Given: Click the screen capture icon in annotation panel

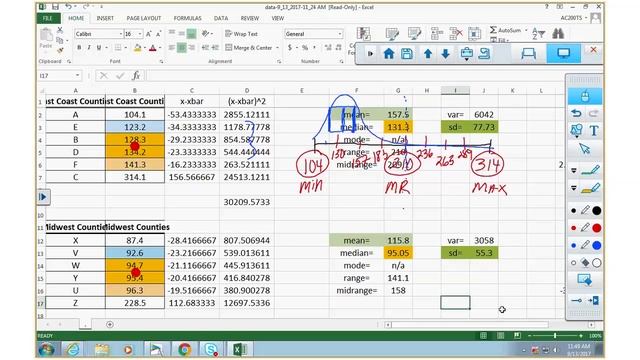Looking at the screenshot, I should (584, 280).
